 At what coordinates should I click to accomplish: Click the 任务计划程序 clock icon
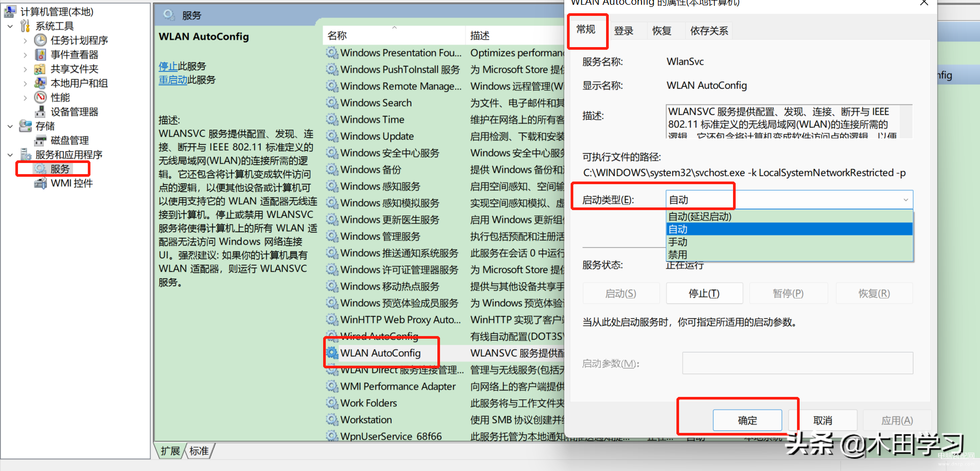click(x=40, y=40)
